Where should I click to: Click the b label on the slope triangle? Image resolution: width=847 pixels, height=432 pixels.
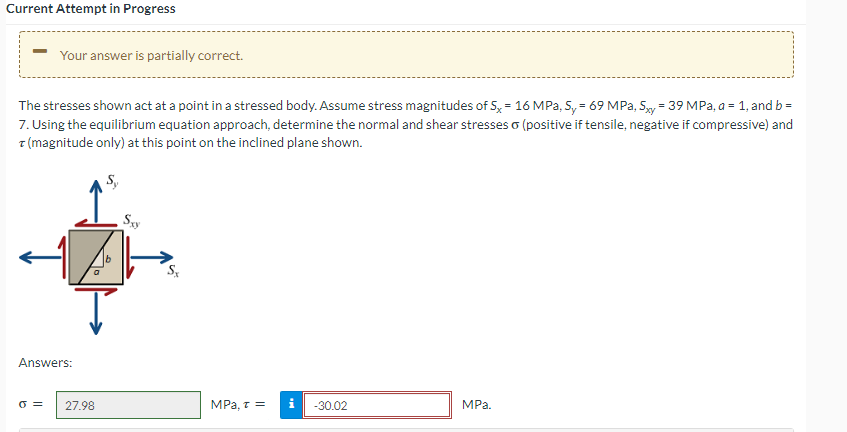click(107, 259)
